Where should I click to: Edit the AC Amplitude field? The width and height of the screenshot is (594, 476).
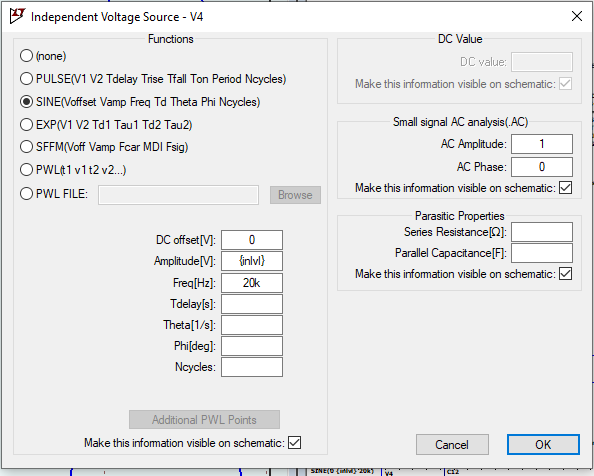542,144
